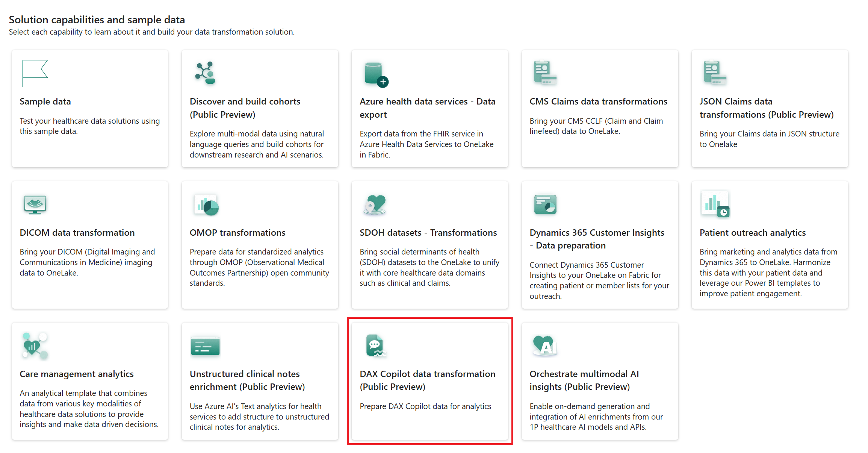Click 'Connect Dynamics 365 Customer Insights' description
This screenshot has width=868, height=453.
pos(599,280)
